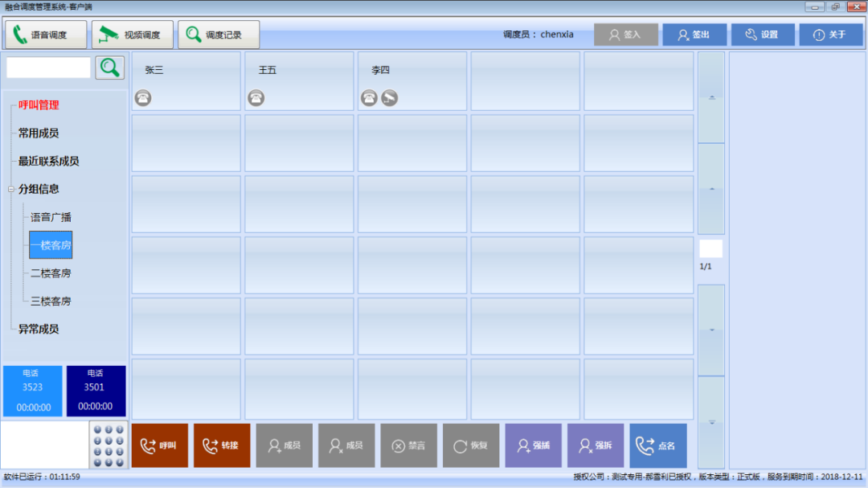Open the 关于 about dialog
Image resolution: width=868 pixels, height=488 pixels.
point(830,35)
